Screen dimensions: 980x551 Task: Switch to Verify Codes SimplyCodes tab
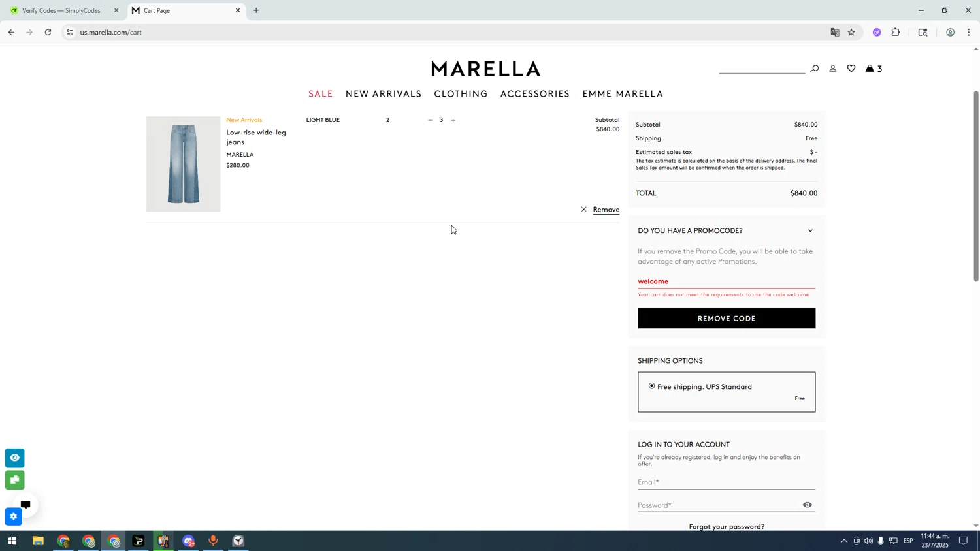[x=61, y=10]
